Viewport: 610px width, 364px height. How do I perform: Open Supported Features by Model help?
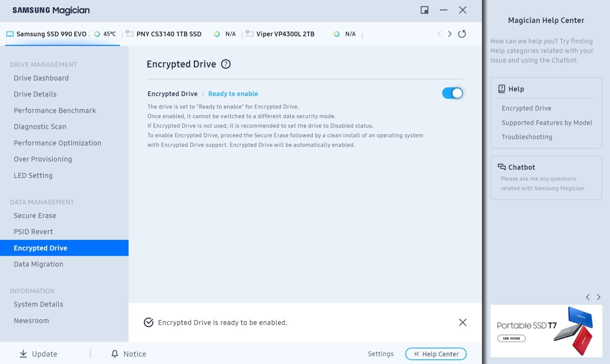click(x=547, y=123)
